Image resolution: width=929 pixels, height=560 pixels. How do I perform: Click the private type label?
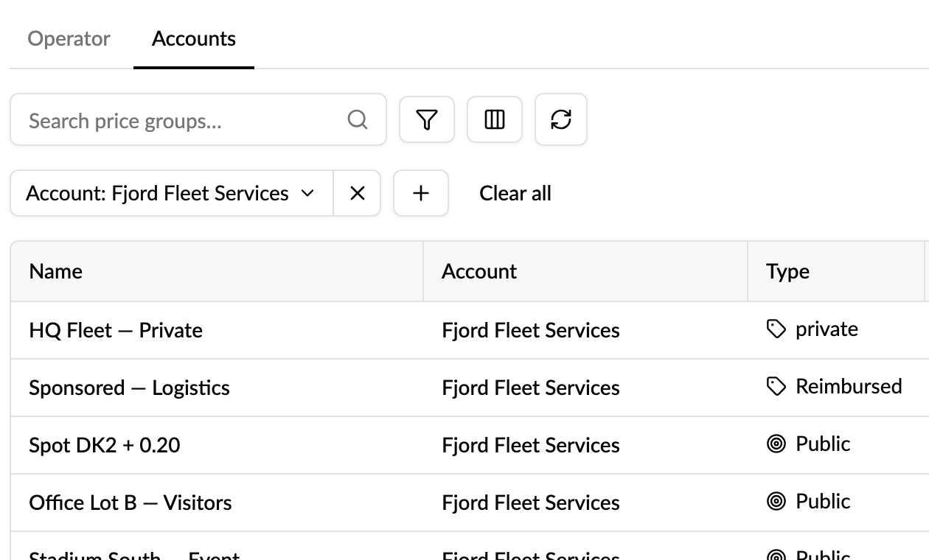pos(827,329)
